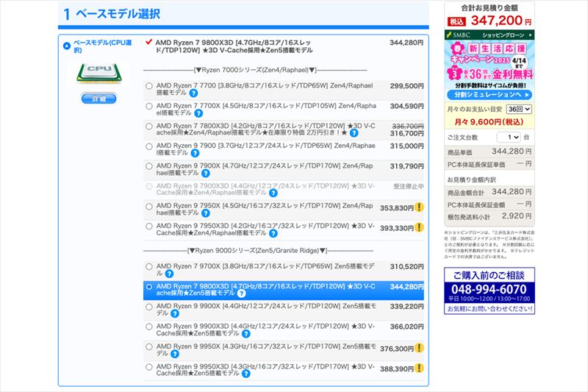Open help icon for Ryzen 9 7900
The height and width of the screenshot is (392, 588).
(x=195, y=153)
